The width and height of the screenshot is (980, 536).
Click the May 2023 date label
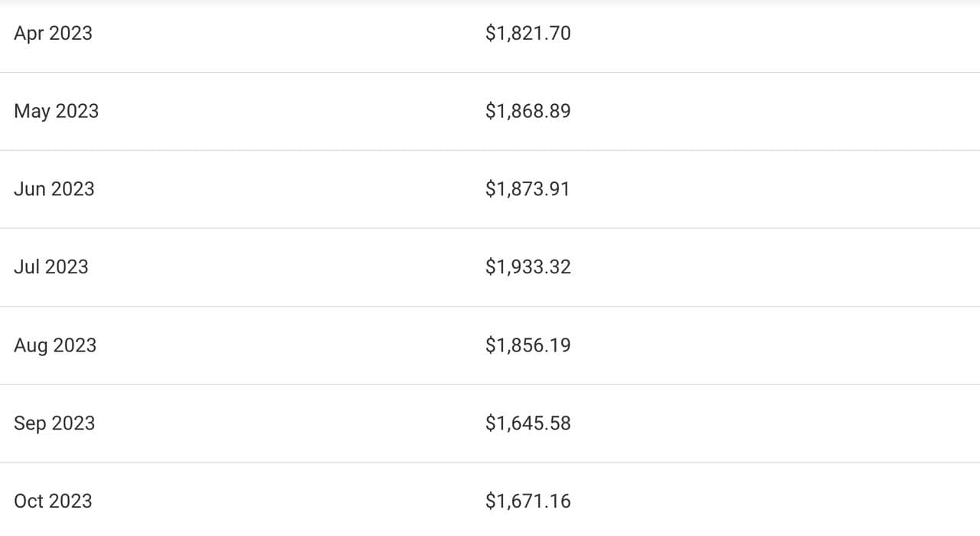56,111
